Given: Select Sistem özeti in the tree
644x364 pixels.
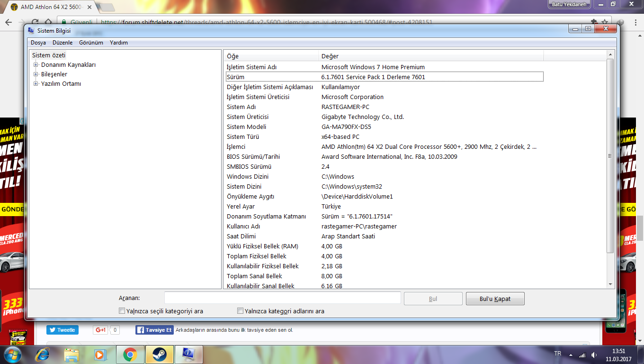Looking at the screenshot, I should click(49, 55).
